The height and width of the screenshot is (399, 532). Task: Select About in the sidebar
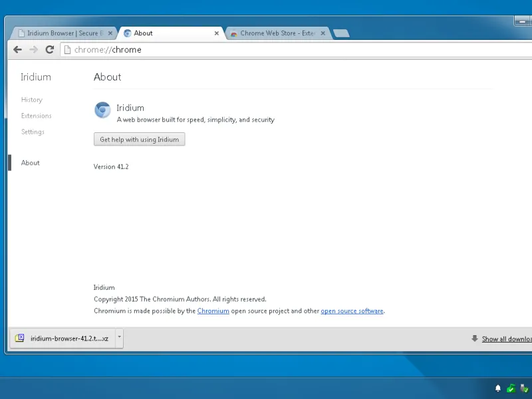[30, 163]
